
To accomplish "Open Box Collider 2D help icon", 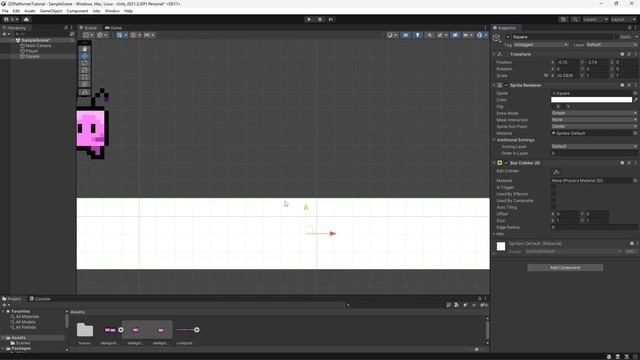I will coord(622,163).
